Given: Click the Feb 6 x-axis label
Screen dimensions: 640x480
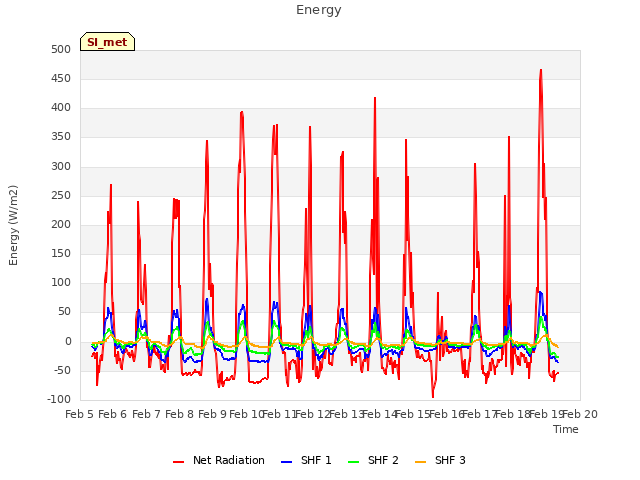Looking at the screenshot, I should click(x=113, y=415).
